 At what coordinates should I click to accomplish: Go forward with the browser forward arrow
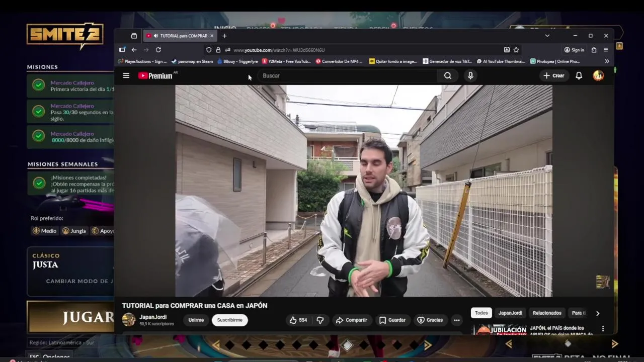(146, 50)
